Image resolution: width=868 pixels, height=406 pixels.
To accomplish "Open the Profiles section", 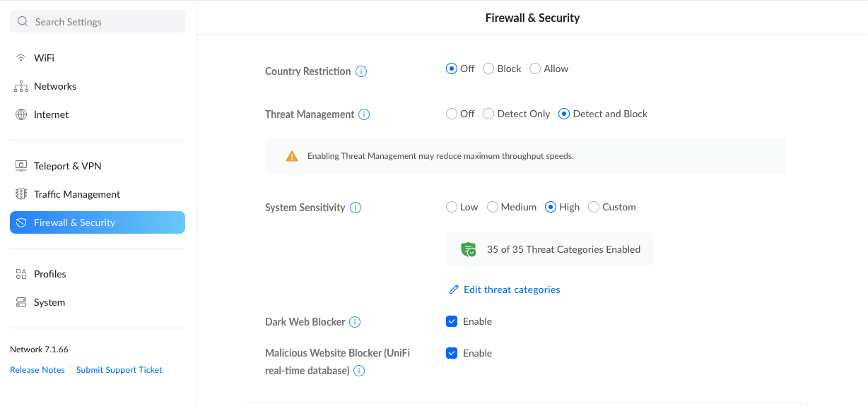I will coord(49,274).
